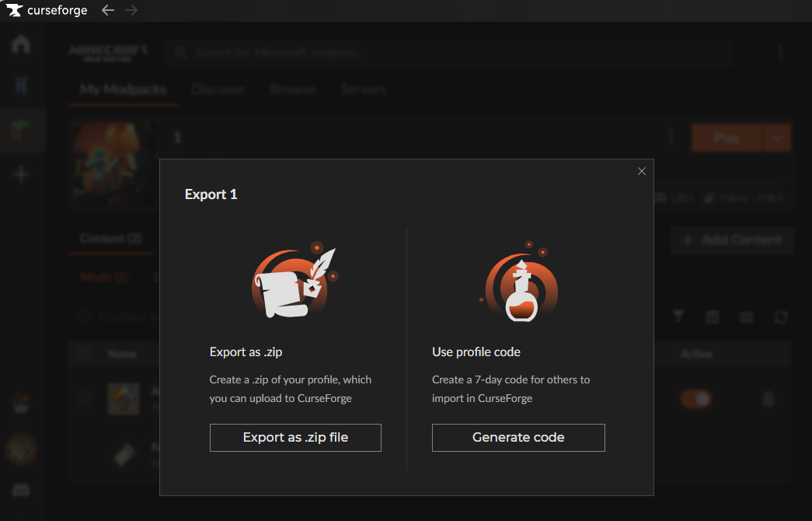Switch to the My Modpacks tab
Image resolution: width=812 pixels, height=521 pixels.
pos(124,89)
